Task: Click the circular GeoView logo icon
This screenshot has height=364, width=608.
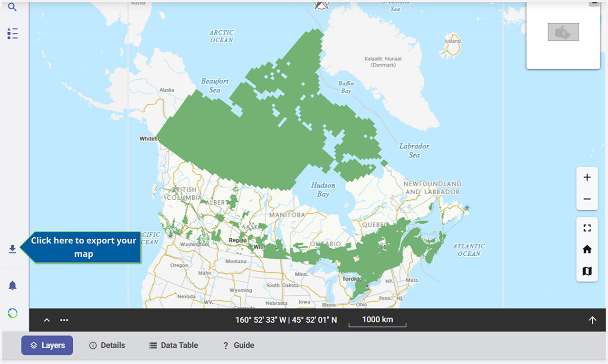Action: pos(12,313)
